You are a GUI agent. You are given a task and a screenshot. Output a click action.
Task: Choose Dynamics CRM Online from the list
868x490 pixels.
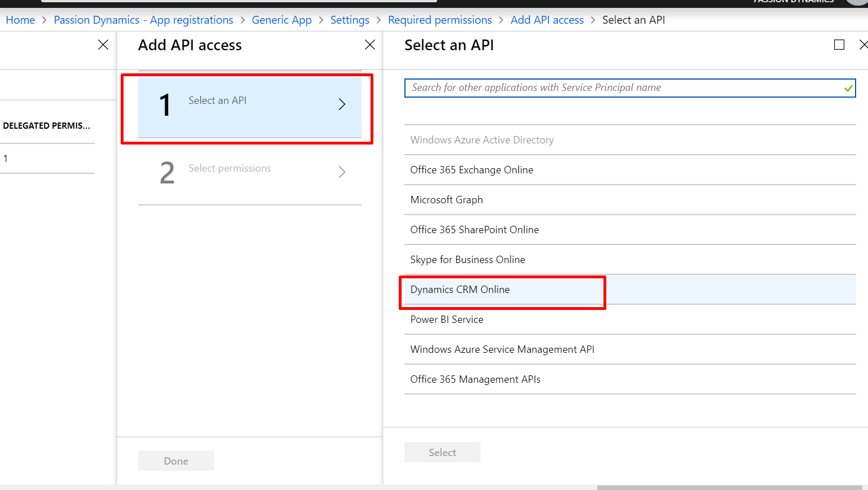pos(460,290)
